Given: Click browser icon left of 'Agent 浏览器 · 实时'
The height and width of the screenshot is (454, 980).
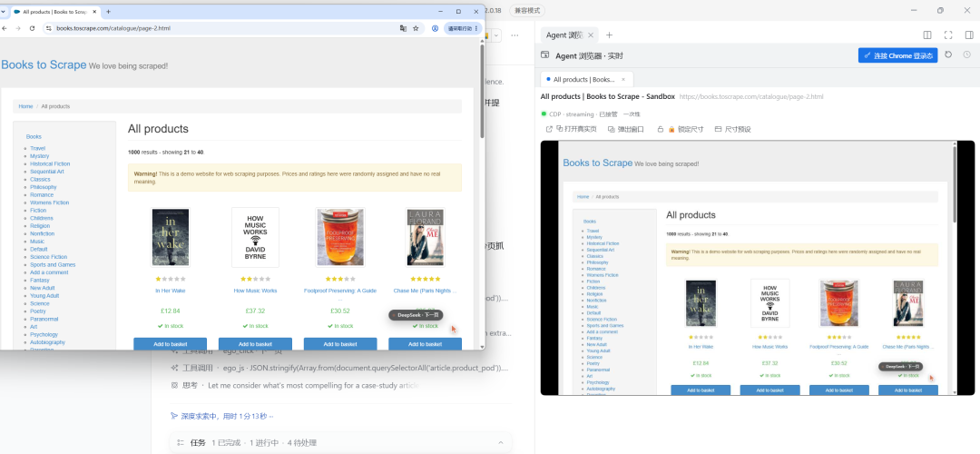Looking at the screenshot, I should point(545,55).
